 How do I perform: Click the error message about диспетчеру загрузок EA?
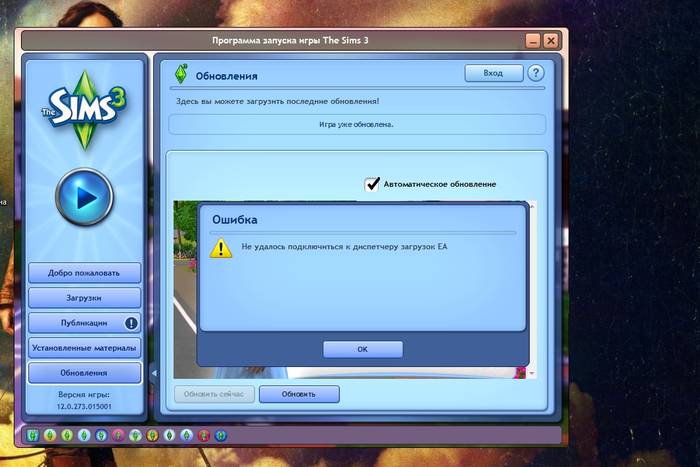click(x=344, y=246)
